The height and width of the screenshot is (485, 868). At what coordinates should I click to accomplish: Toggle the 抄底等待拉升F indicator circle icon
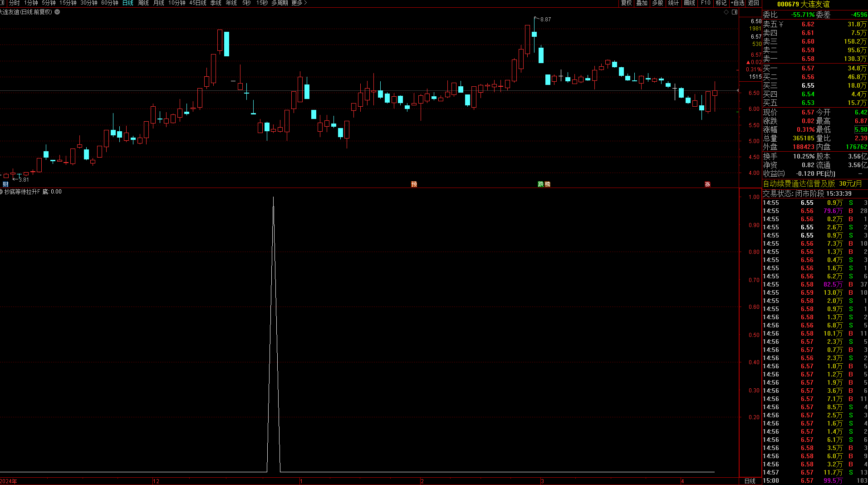click(2, 192)
